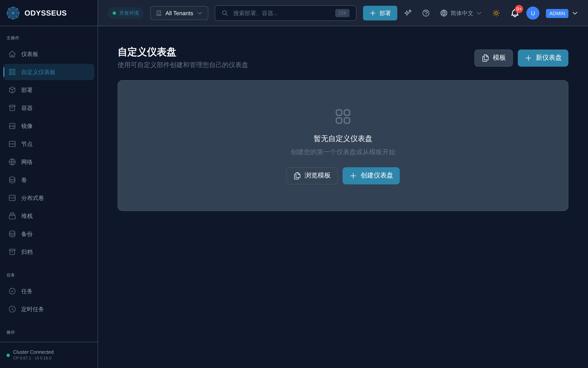This screenshot has height=368, width=588.
Task: Click the 卷 database icon
Action: (x=12, y=180)
